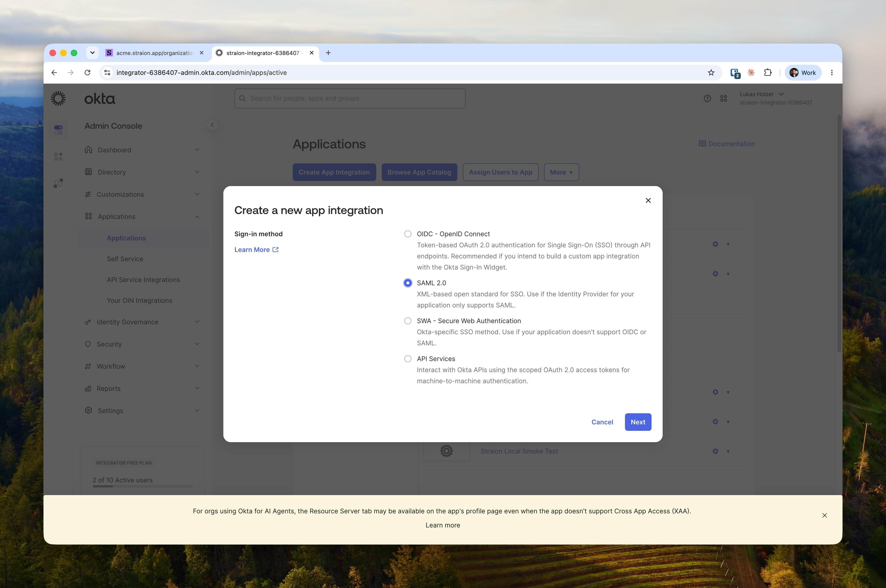Select the SAML 2.0 radio option
Image resolution: width=886 pixels, height=588 pixels.
pyautogui.click(x=407, y=283)
